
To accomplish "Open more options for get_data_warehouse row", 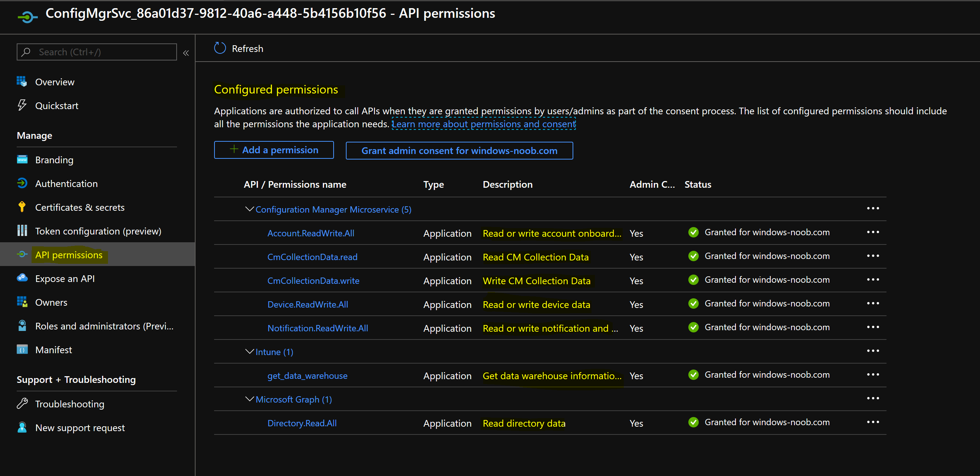I will pyautogui.click(x=873, y=374).
